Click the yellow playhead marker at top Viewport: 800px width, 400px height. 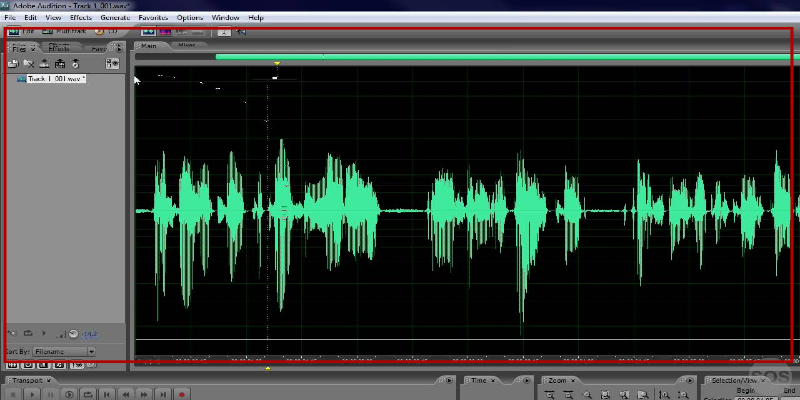(x=277, y=63)
